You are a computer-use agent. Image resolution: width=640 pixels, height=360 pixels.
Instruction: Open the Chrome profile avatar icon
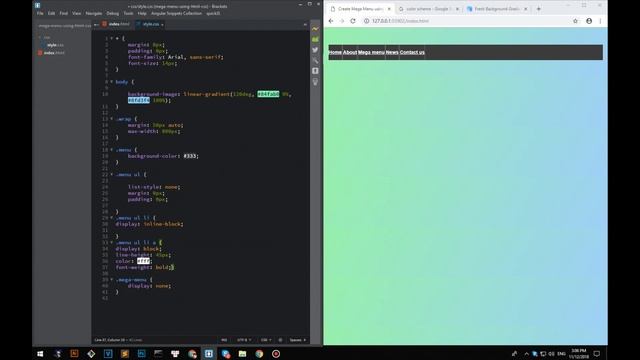click(x=589, y=21)
